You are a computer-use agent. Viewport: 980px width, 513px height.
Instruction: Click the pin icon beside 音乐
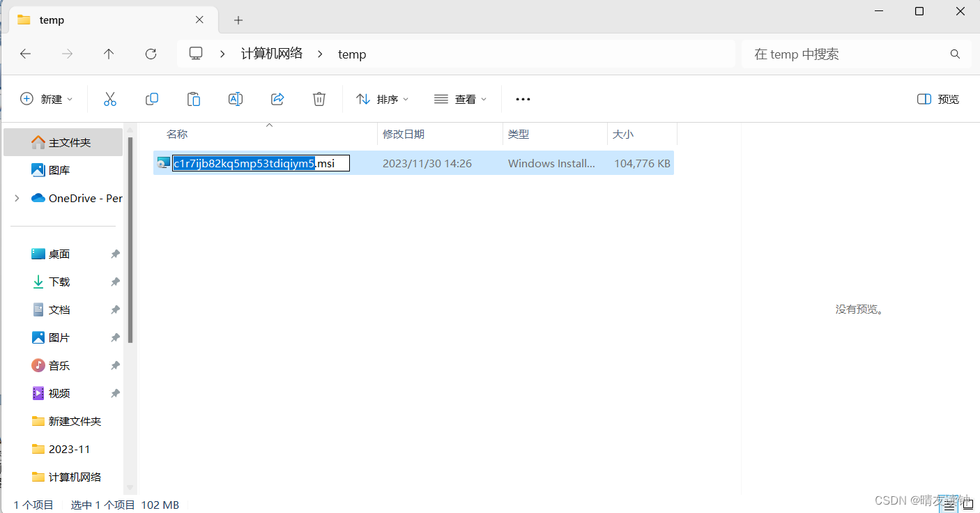pos(115,366)
